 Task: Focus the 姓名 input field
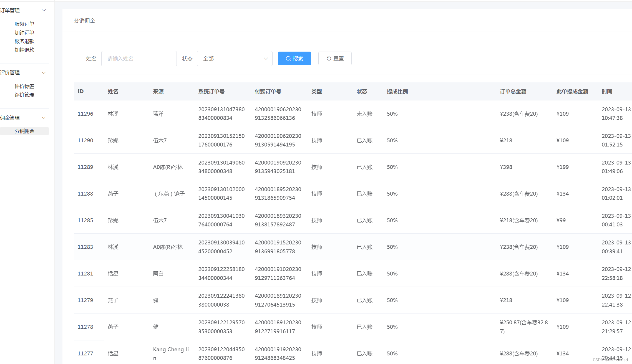tap(139, 59)
